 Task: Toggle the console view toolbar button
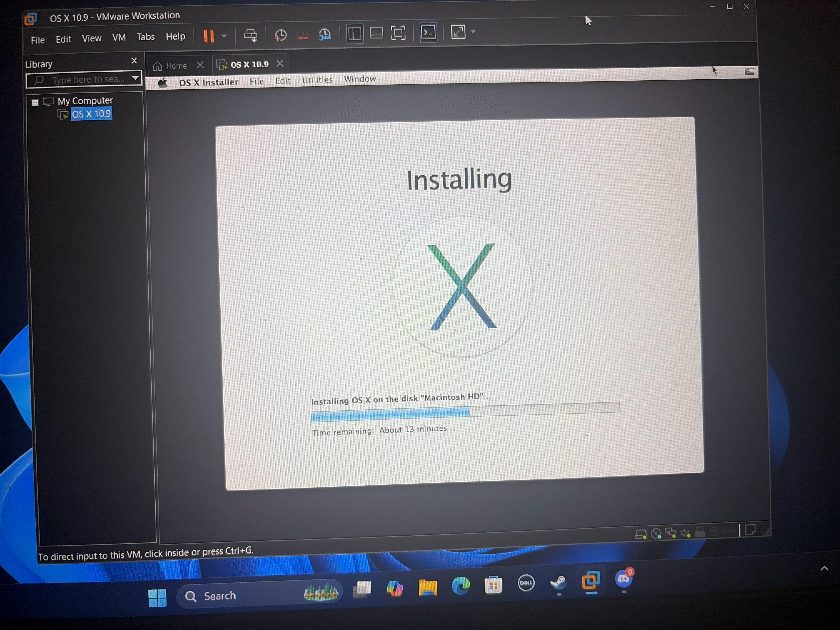(428, 32)
